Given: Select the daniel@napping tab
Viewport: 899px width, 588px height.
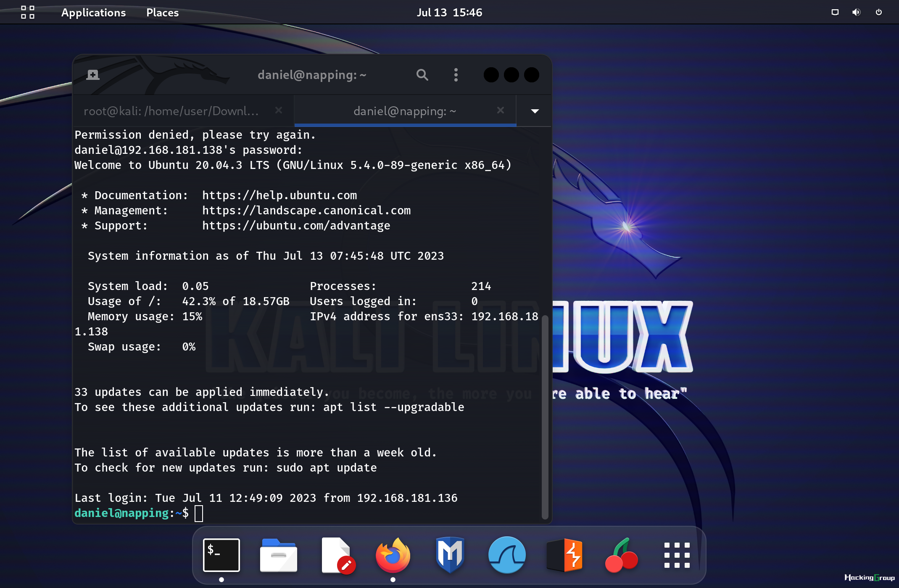Looking at the screenshot, I should (405, 111).
